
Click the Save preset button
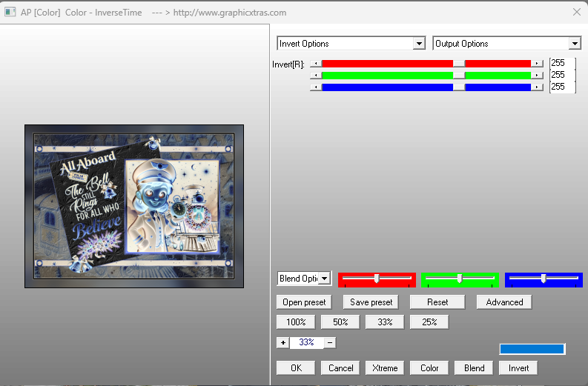click(370, 302)
